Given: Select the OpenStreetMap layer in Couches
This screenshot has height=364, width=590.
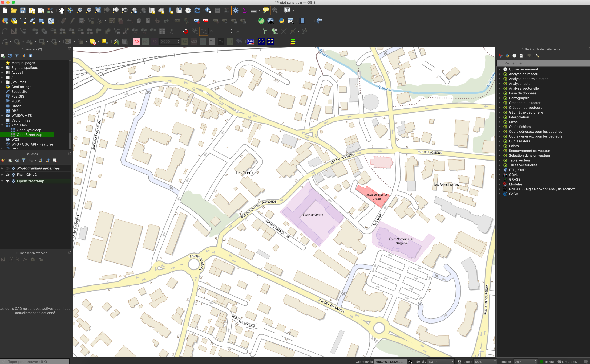Looking at the screenshot, I should pyautogui.click(x=31, y=181).
